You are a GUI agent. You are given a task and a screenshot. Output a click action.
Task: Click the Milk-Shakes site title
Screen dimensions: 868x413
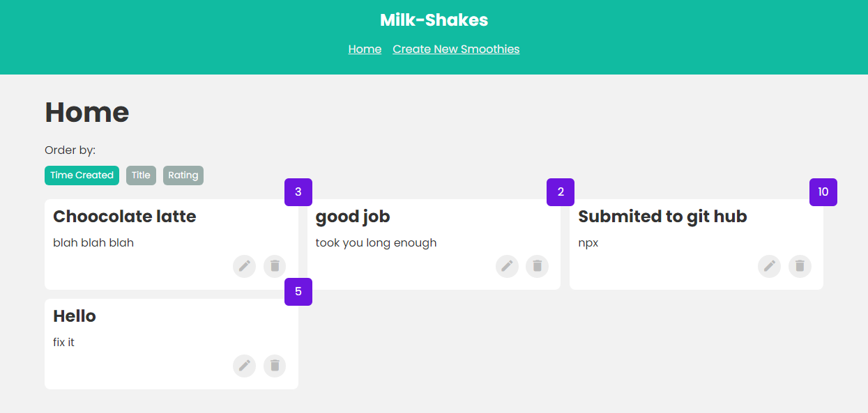(x=434, y=20)
